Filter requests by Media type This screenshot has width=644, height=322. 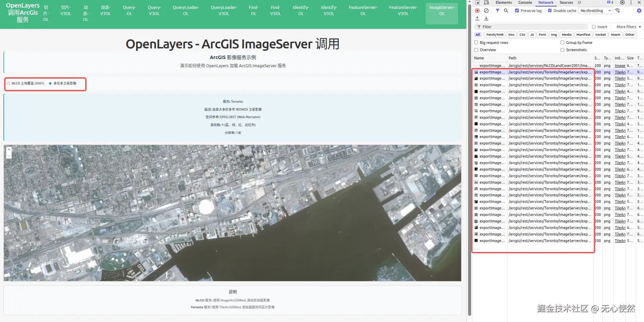(567, 35)
